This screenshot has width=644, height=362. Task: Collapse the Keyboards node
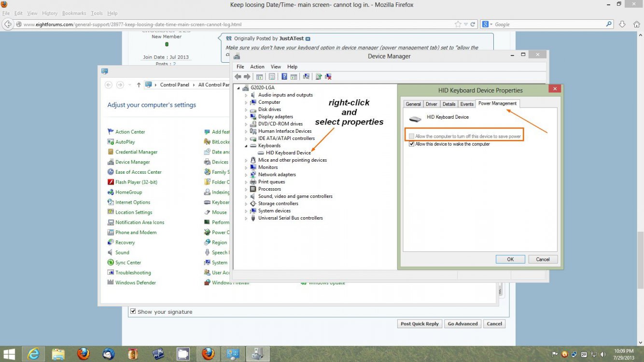point(246,146)
